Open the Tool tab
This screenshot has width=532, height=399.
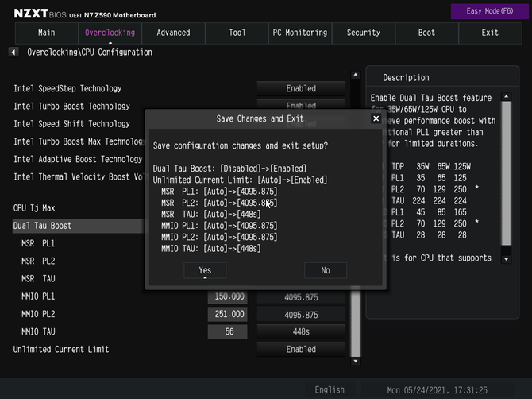pos(237,33)
